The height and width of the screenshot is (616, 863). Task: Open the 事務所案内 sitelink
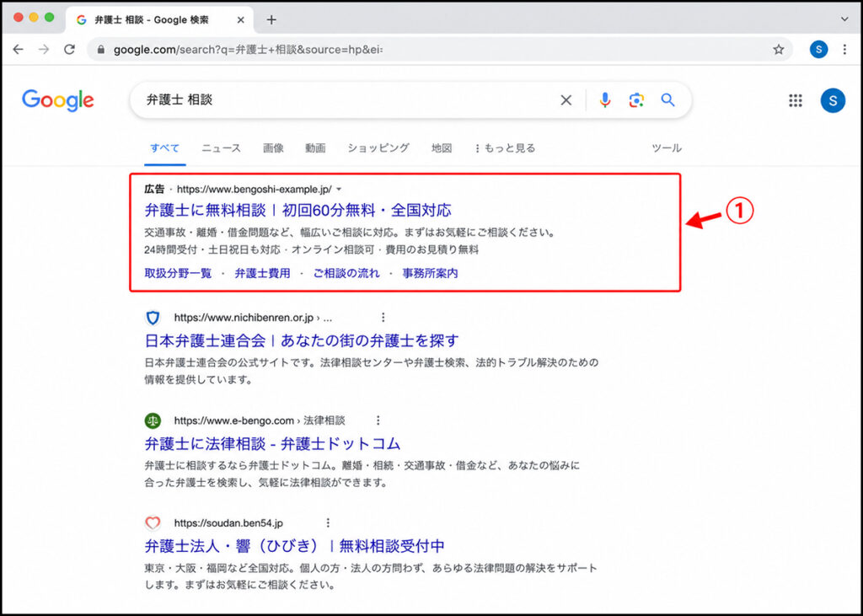pyautogui.click(x=430, y=273)
